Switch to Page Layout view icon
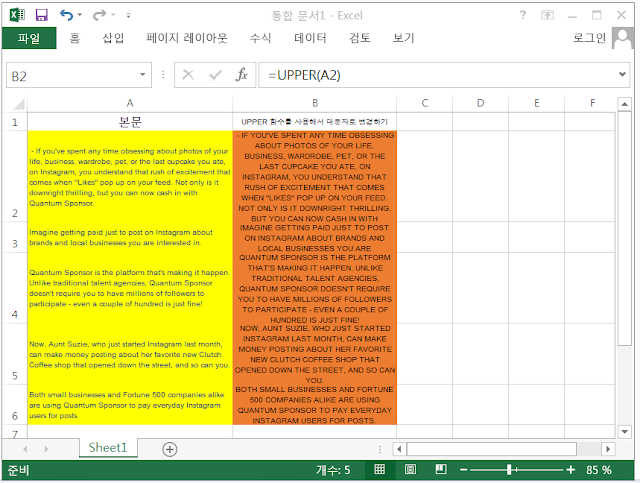 pyautogui.click(x=410, y=470)
